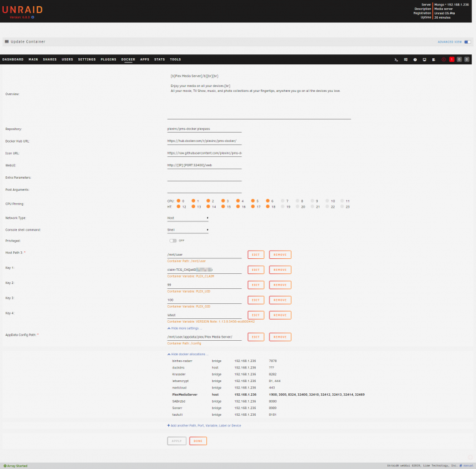The width and height of the screenshot is (476, 469).
Task: Open the Users tab
Action: click(x=68, y=59)
